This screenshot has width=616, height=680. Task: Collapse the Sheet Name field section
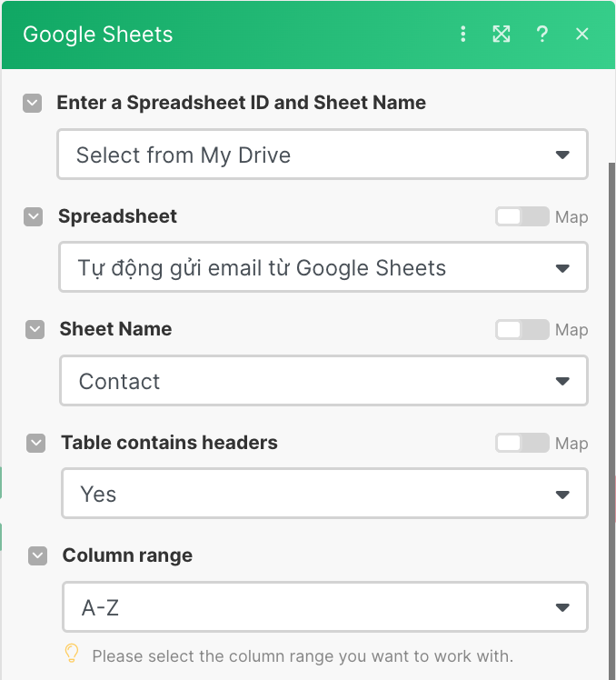coord(35,330)
